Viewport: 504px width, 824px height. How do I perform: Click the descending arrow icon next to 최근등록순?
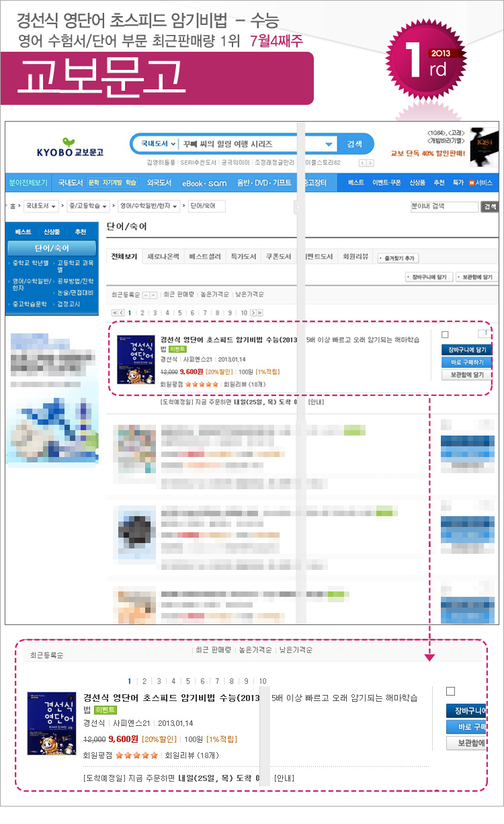pyautogui.click(x=145, y=295)
